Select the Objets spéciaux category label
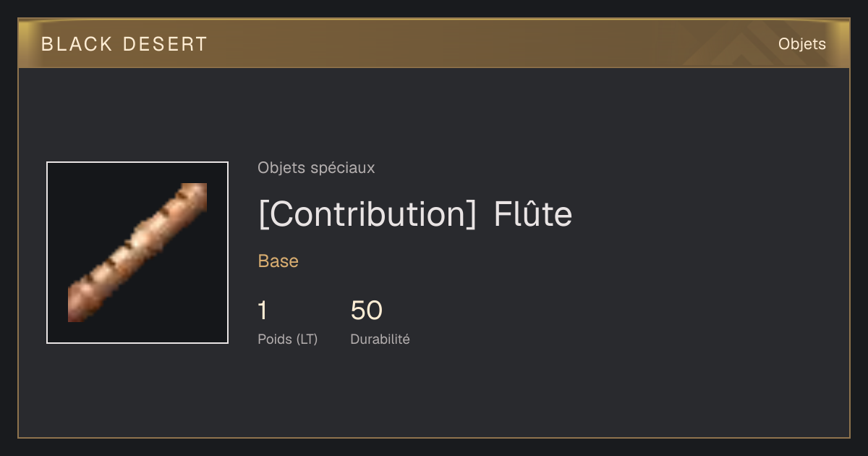The height and width of the screenshot is (456, 868). pos(316,168)
